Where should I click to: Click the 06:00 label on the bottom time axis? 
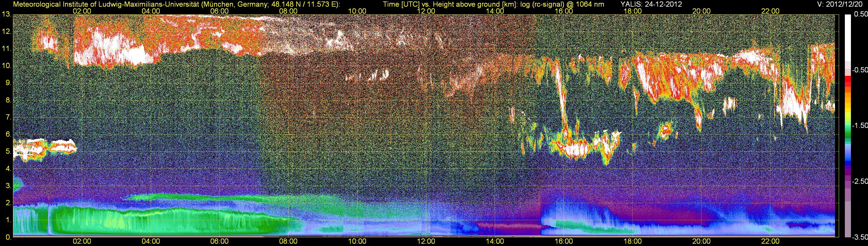tap(219, 241)
